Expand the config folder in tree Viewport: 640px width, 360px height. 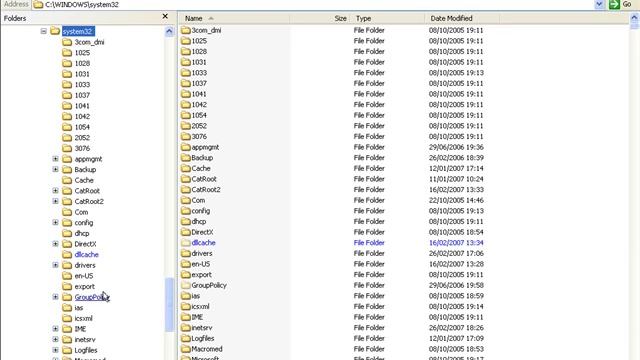pyautogui.click(x=56, y=222)
